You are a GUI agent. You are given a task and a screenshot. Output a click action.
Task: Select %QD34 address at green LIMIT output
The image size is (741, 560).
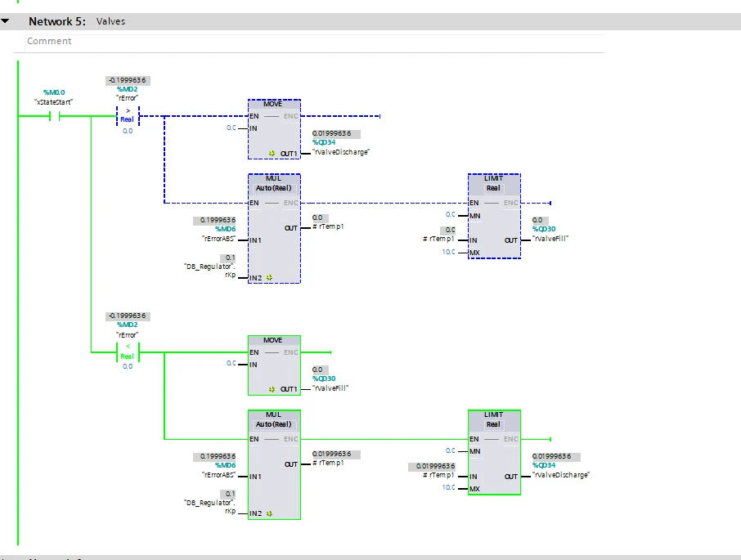click(x=544, y=465)
